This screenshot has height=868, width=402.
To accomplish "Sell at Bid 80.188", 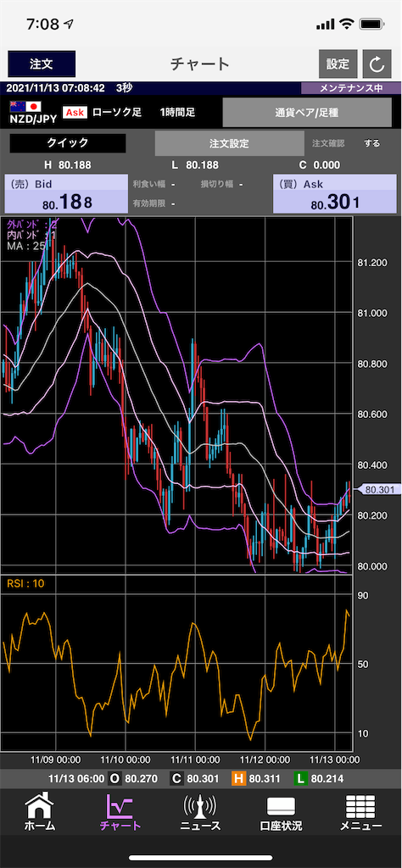I will tap(66, 194).
